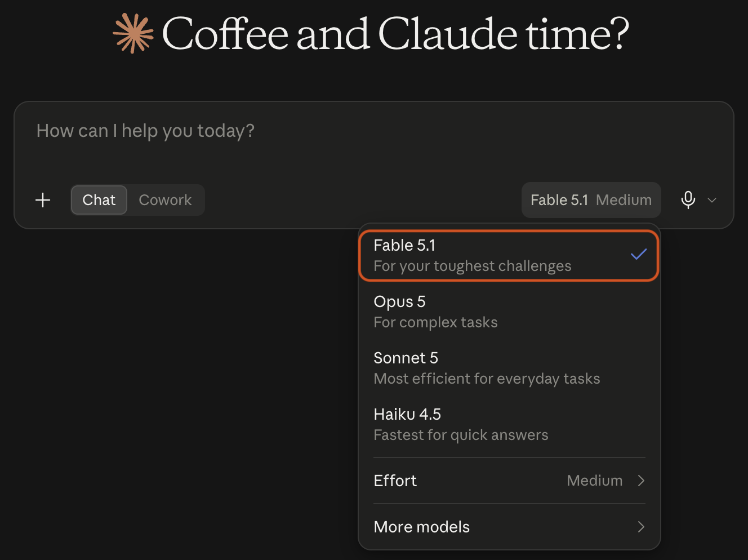Viewport: 748px width, 560px height.
Task: Click the Coffee and Claude time heading
Action: coord(395,34)
